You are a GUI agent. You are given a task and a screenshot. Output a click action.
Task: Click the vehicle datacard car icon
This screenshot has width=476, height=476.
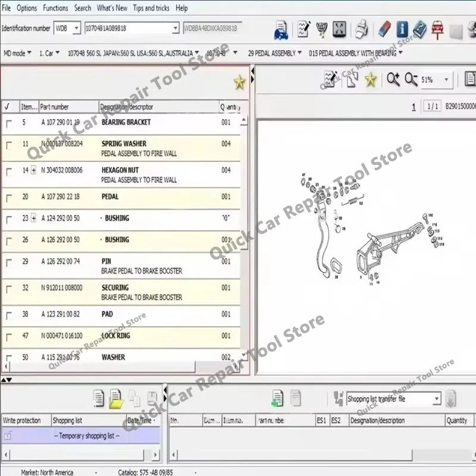[281, 30]
